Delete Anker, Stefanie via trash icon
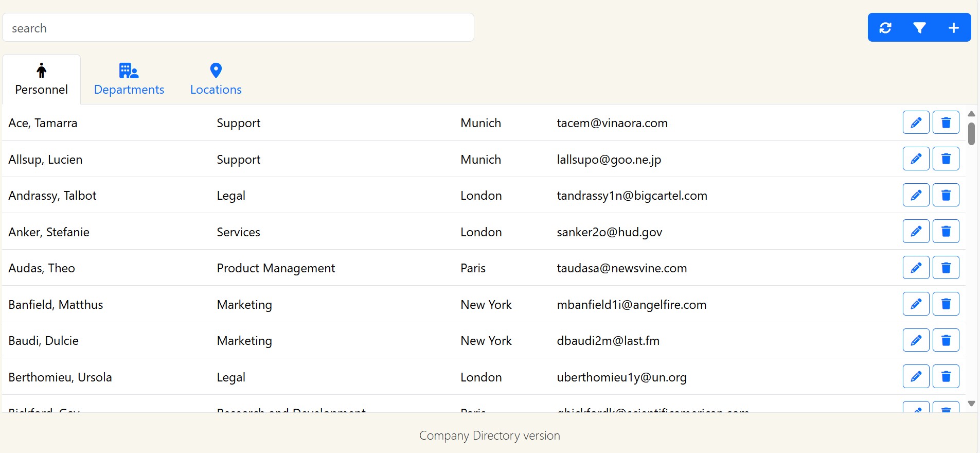 click(946, 231)
